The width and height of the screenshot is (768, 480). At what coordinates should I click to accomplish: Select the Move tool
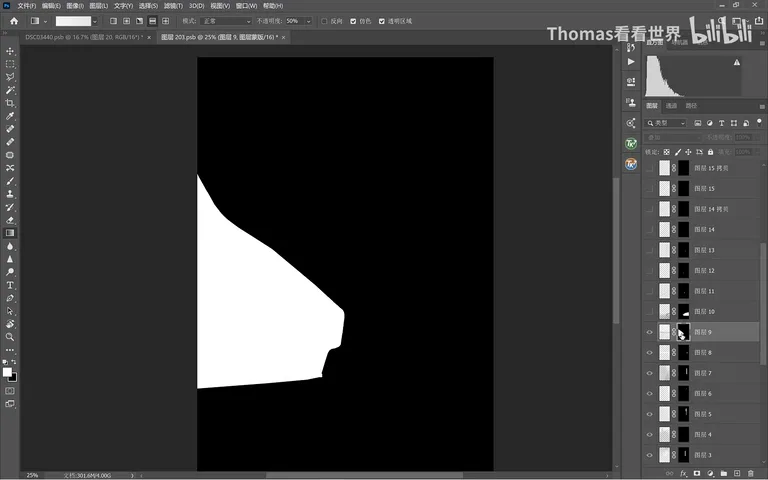[10, 51]
